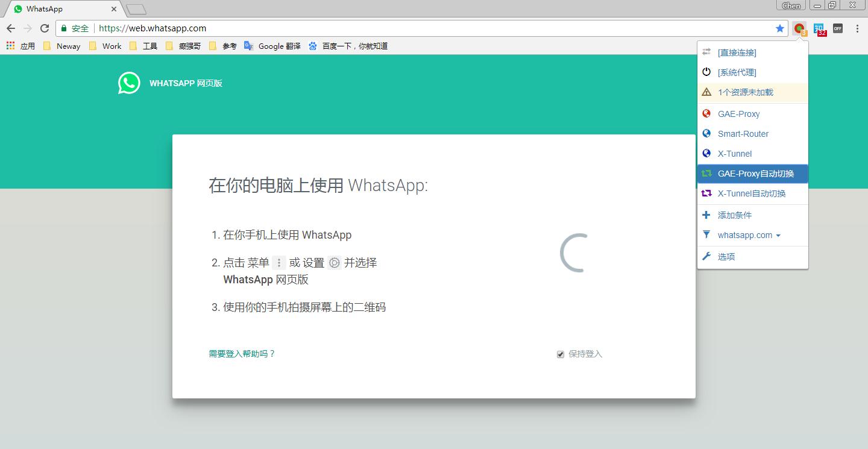Select [系统代理] in proxy menu

click(752, 72)
